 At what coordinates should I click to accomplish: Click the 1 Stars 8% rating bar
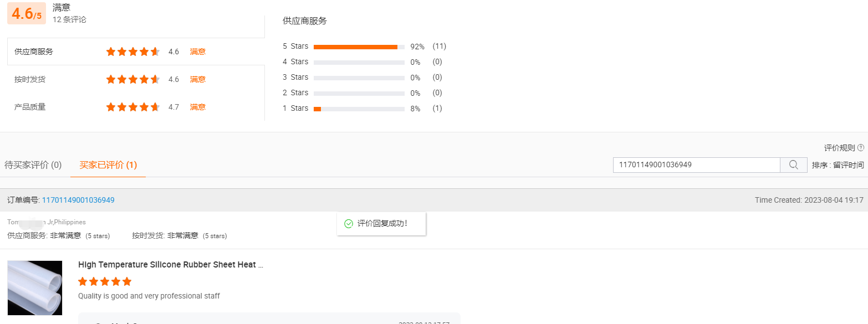point(359,109)
